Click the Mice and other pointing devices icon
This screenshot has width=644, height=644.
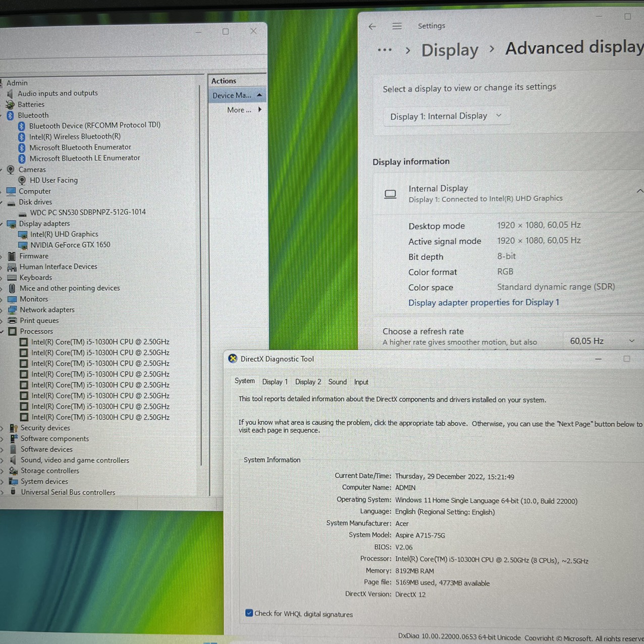(x=13, y=288)
